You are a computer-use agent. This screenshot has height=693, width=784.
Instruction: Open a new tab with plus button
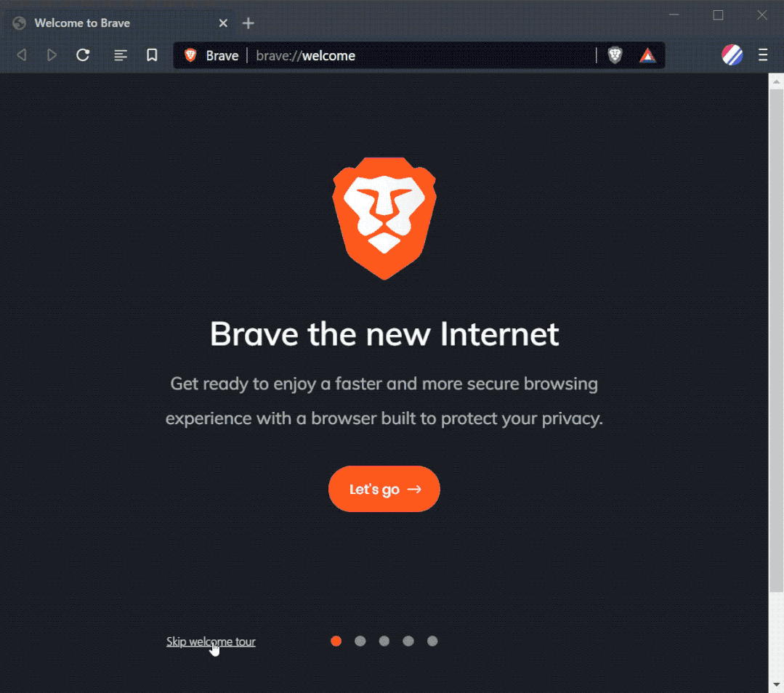point(248,23)
